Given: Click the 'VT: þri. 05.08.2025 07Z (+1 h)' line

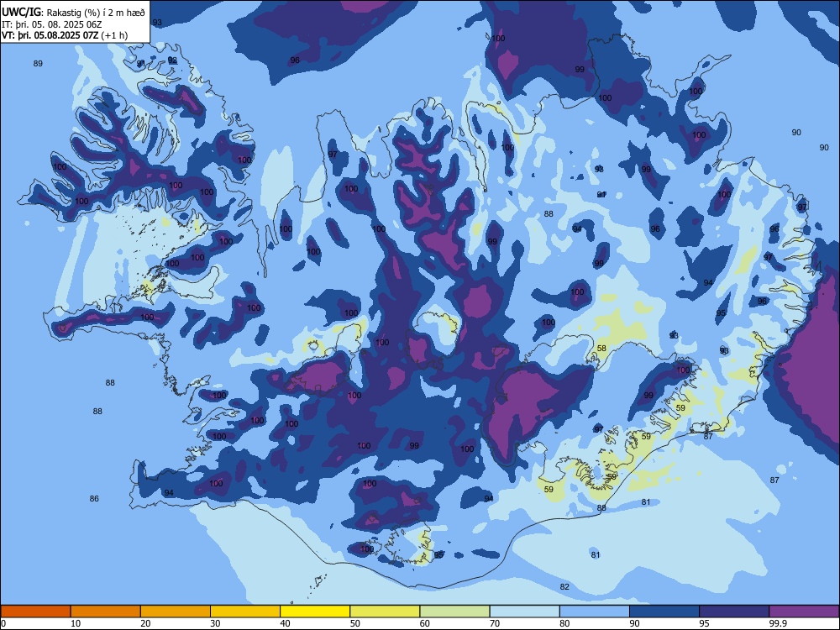Looking at the screenshot, I should pyautogui.click(x=65, y=35).
